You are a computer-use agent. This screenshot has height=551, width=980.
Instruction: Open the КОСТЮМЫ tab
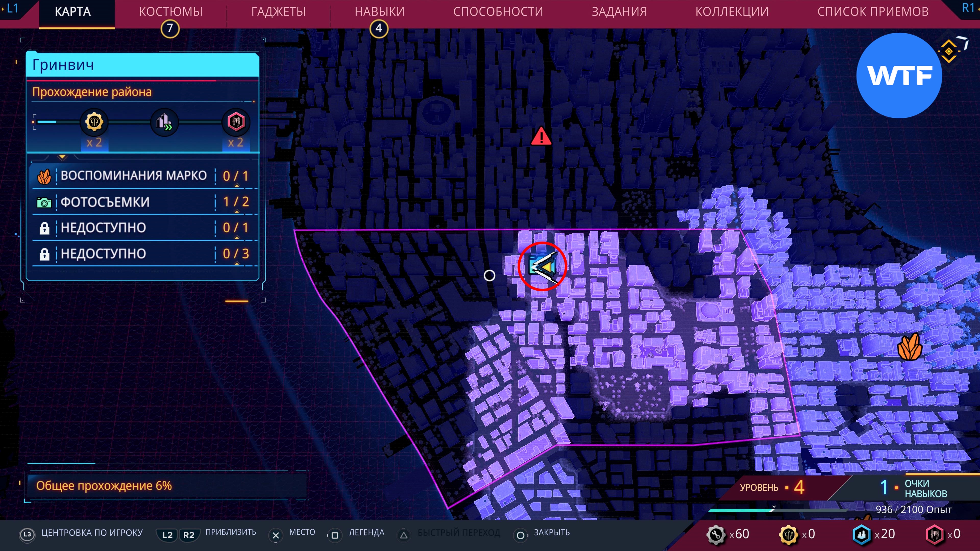point(170,12)
